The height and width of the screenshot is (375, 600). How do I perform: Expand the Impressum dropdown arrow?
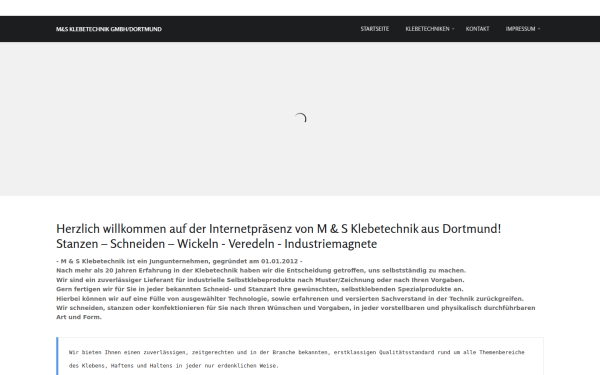tap(539, 29)
